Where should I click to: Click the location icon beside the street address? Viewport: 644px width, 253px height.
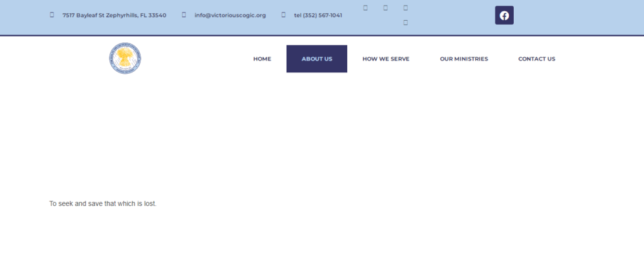[52, 14]
